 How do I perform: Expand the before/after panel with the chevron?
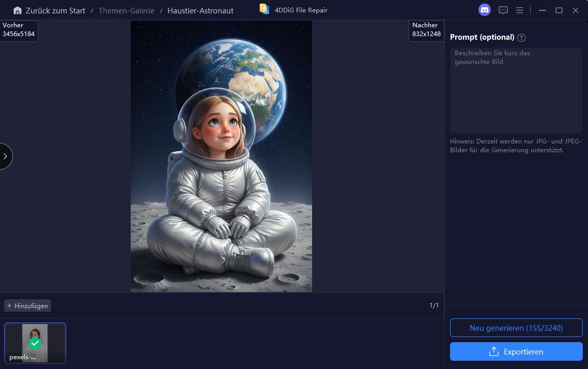(5, 156)
